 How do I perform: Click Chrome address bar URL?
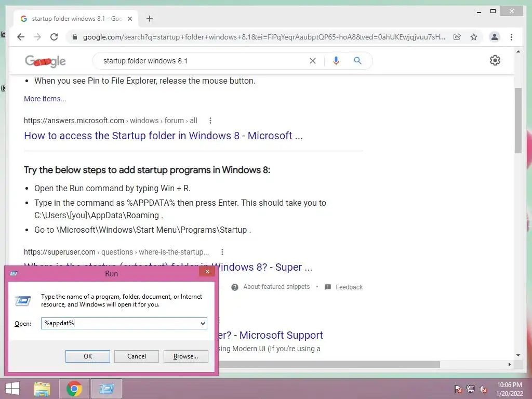coord(264,37)
